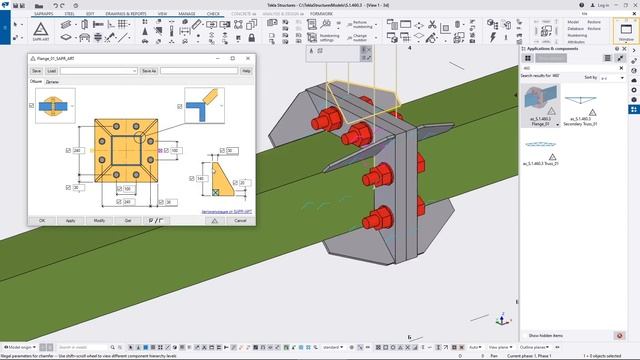Open the SAPRAPPS ribbon tab
Viewport: 640px width, 360px height.
43,14
